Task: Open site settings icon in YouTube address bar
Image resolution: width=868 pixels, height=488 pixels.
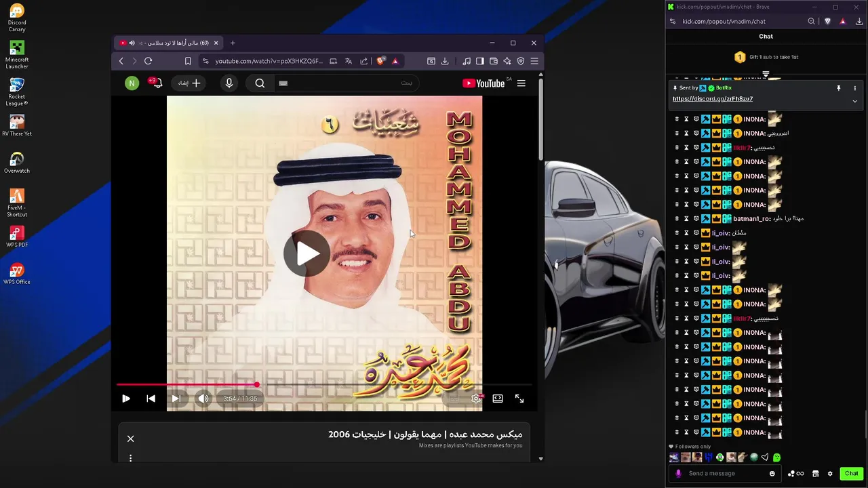Action: click(205, 61)
